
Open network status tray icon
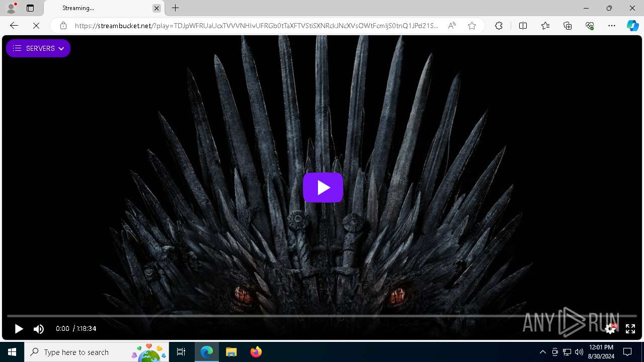pyautogui.click(x=567, y=352)
